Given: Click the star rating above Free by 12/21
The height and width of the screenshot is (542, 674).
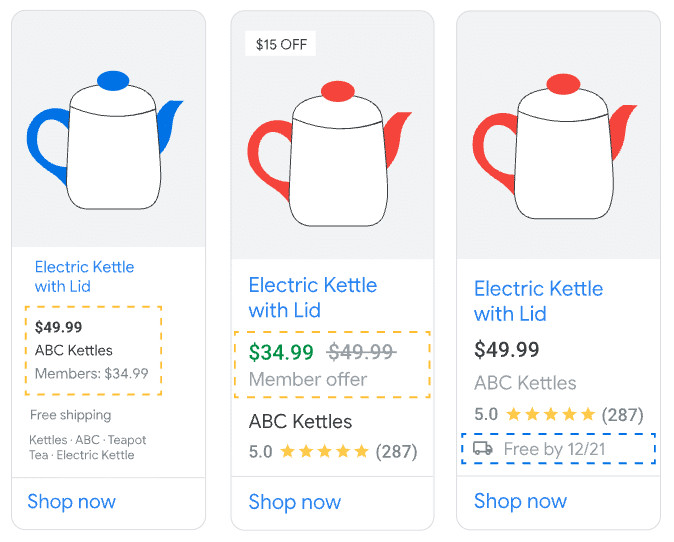Looking at the screenshot, I should (550, 414).
